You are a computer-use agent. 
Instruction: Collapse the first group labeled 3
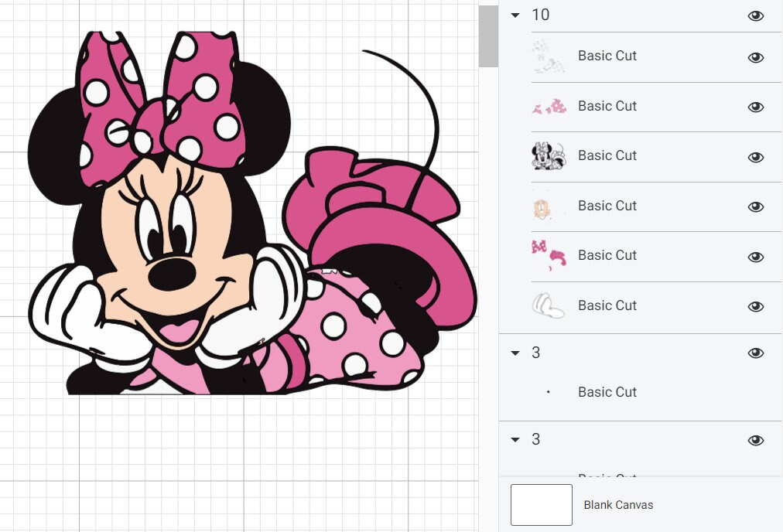click(515, 353)
